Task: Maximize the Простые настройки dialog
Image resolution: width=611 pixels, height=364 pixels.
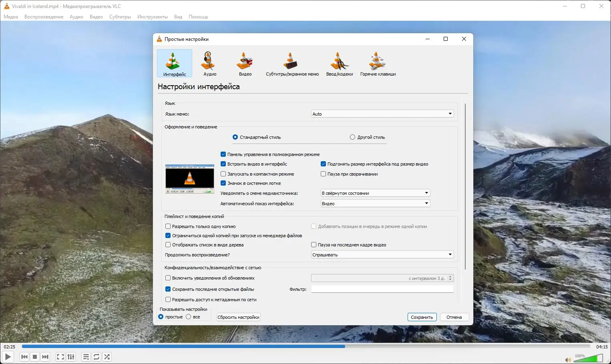Action: coord(446,39)
